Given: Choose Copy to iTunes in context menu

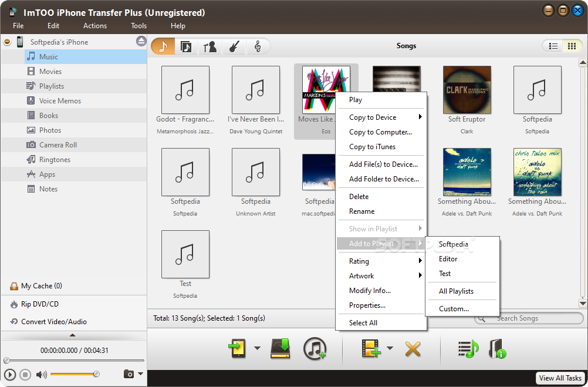Looking at the screenshot, I should point(381,147).
